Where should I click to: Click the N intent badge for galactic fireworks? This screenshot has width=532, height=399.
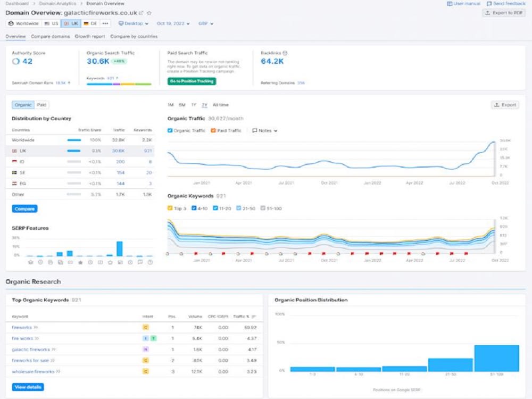tap(146, 350)
